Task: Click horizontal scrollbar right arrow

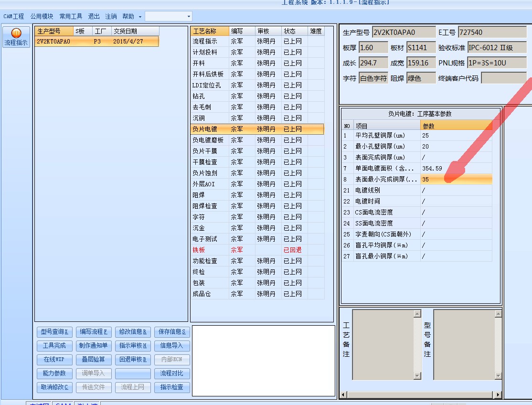Action: 498,395
